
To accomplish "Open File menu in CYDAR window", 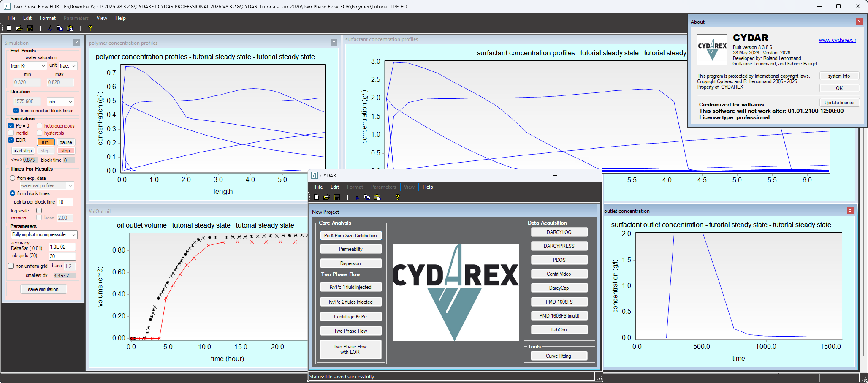I will pyautogui.click(x=319, y=187).
